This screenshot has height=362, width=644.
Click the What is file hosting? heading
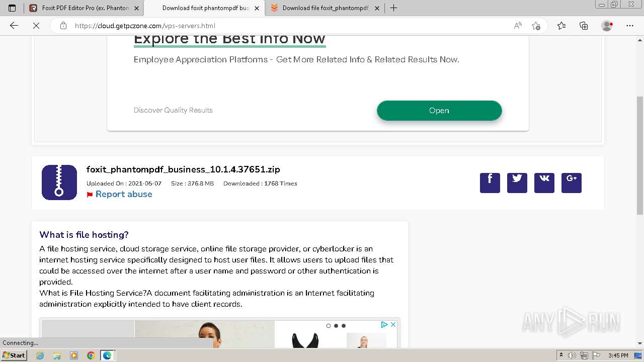[84, 235]
